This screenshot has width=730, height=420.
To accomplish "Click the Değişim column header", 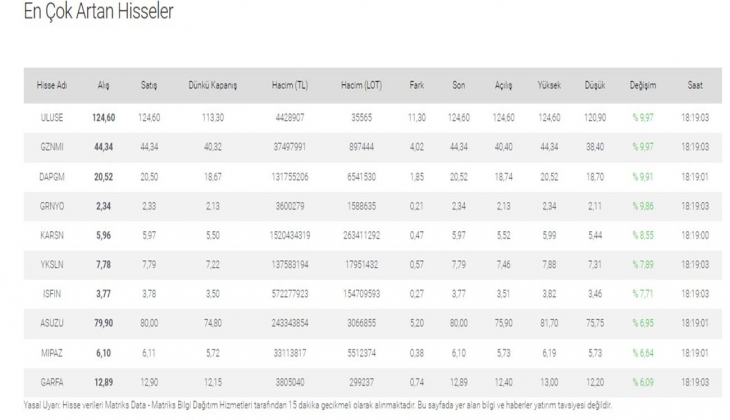I will (x=642, y=86).
